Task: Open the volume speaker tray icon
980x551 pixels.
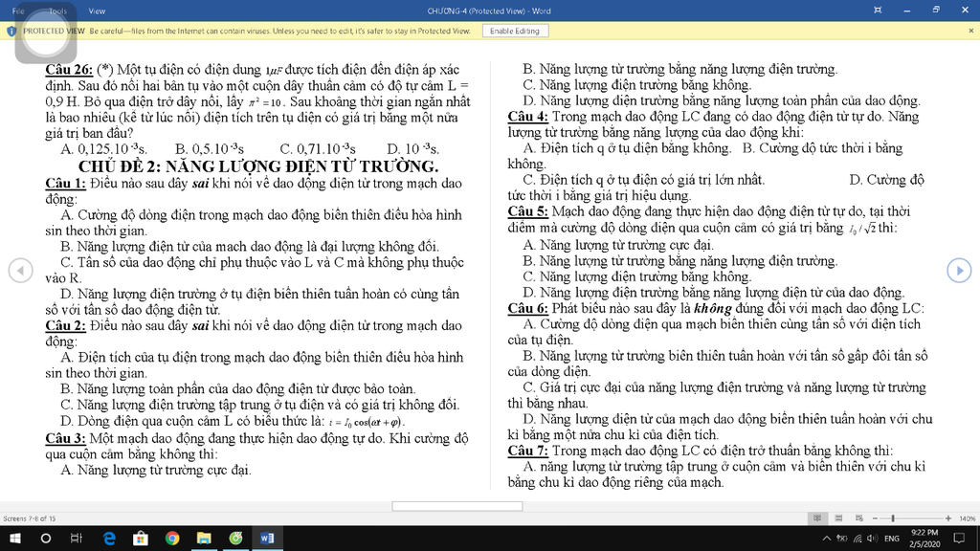Action: click(872, 538)
